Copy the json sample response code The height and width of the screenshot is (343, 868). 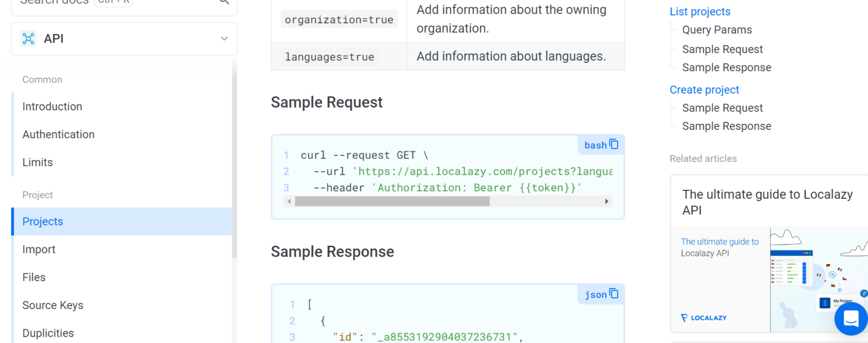pos(614,294)
